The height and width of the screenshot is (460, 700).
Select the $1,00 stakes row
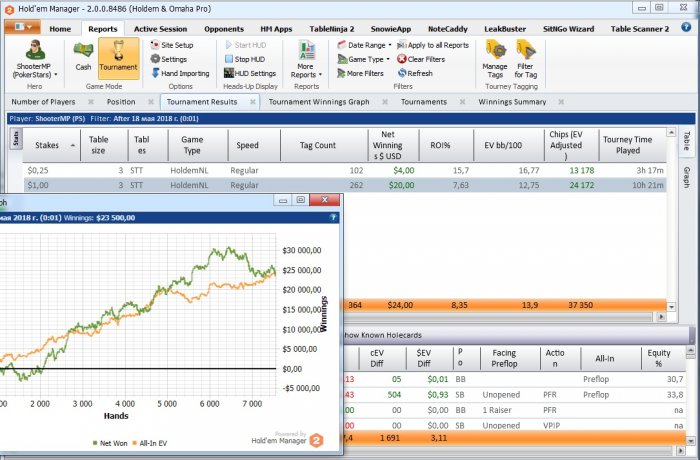coord(344,185)
